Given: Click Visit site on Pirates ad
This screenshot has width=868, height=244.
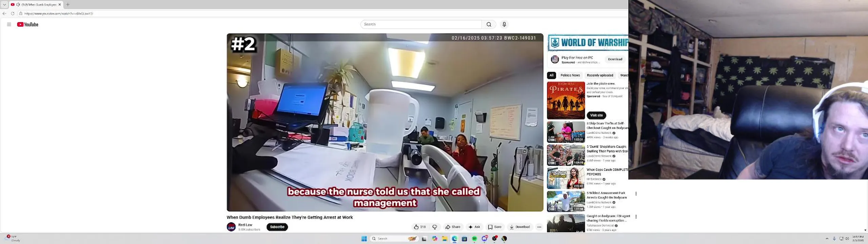Looking at the screenshot, I should [596, 115].
